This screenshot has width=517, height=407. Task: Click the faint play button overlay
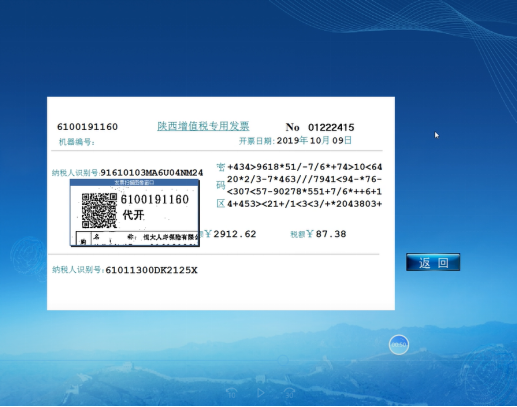[x=260, y=393]
